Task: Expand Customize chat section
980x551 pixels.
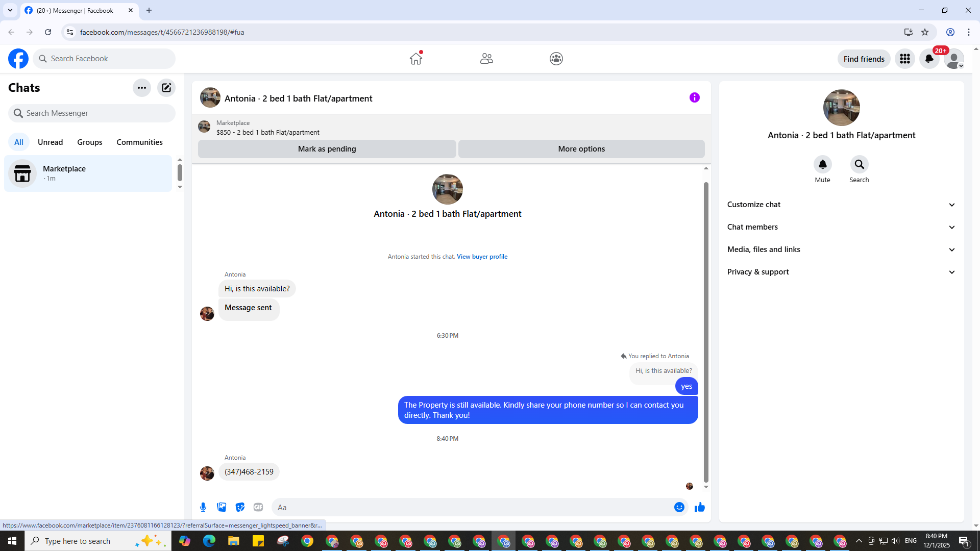Action: pos(842,205)
